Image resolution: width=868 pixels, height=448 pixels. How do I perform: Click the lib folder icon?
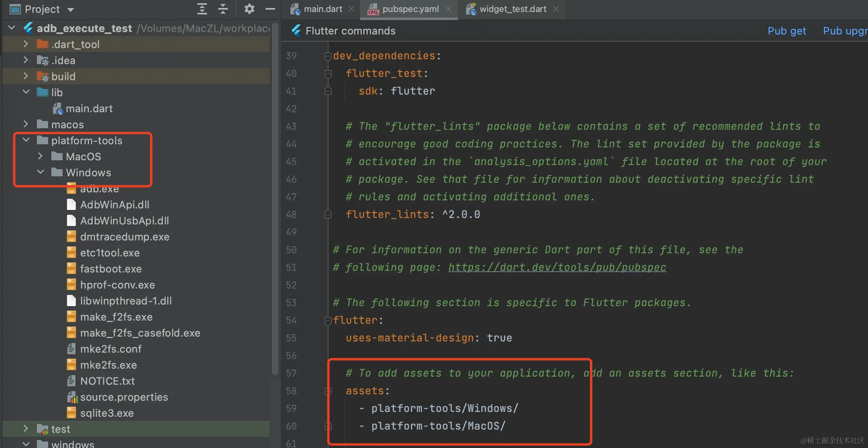point(43,92)
